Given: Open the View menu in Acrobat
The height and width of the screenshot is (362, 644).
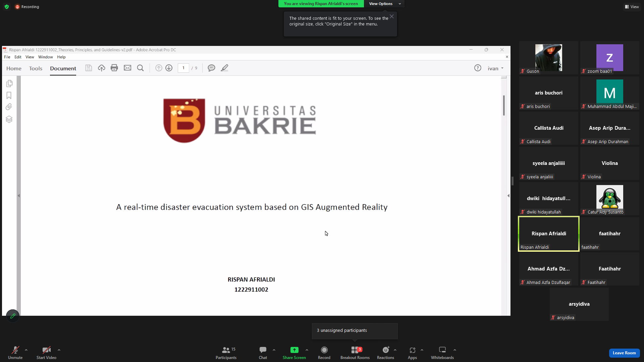Looking at the screenshot, I should click(x=30, y=57).
